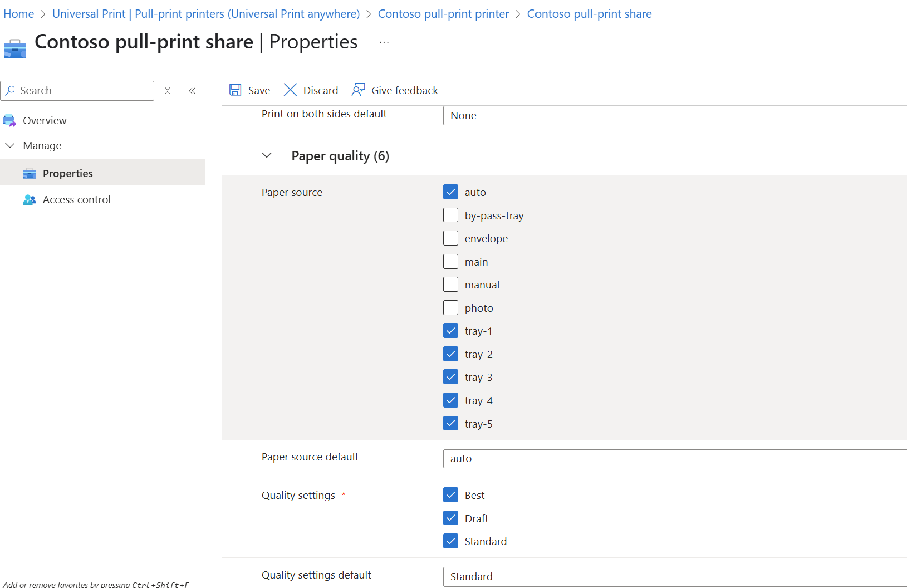This screenshot has height=588, width=907.
Task: Collapse the Paper quality (6) section chevron
Action: click(x=267, y=155)
